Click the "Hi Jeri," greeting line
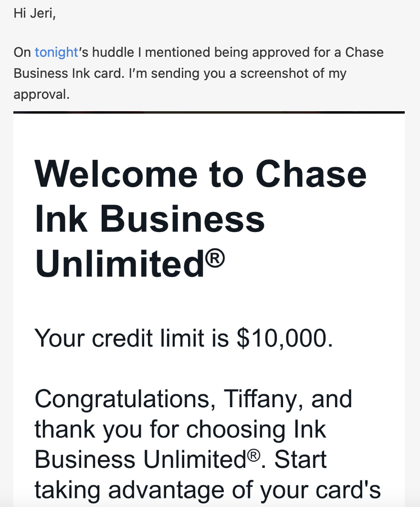 (34, 13)
